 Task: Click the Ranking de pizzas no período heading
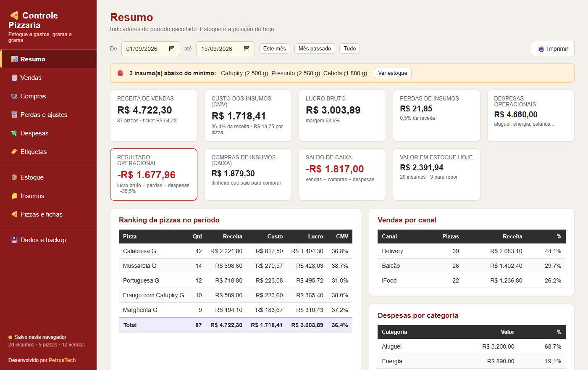[169, 220]
